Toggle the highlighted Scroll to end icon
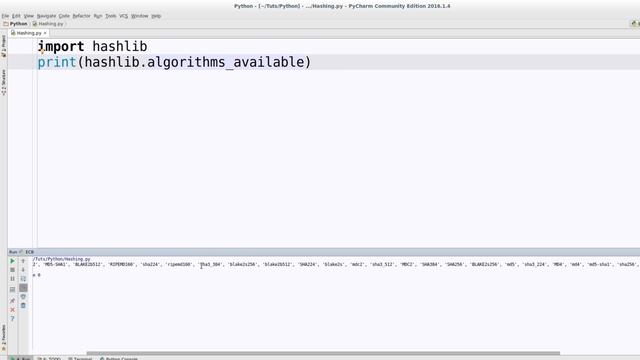The height and width of the screenshot is (360, 640). click(23, 288)
